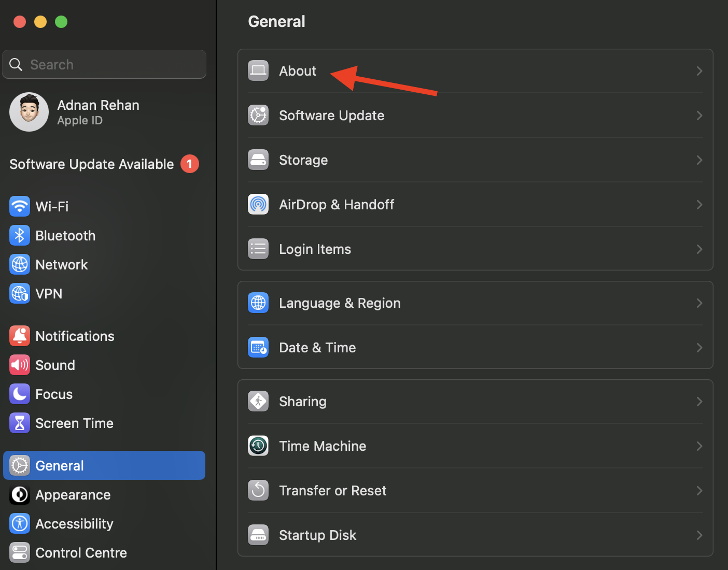Click the VPN sidebar icon

(x=20, y=294)
